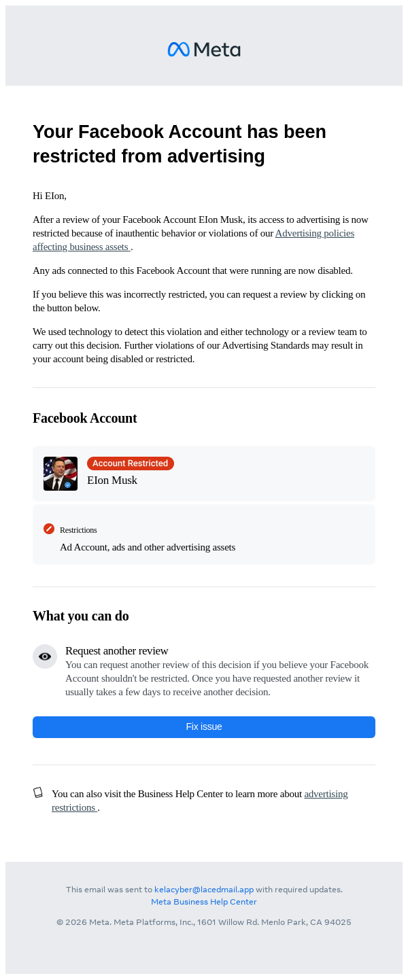Click the book icon near Business Help Center
The image size is (408, 980).
(x=38, y=792)
